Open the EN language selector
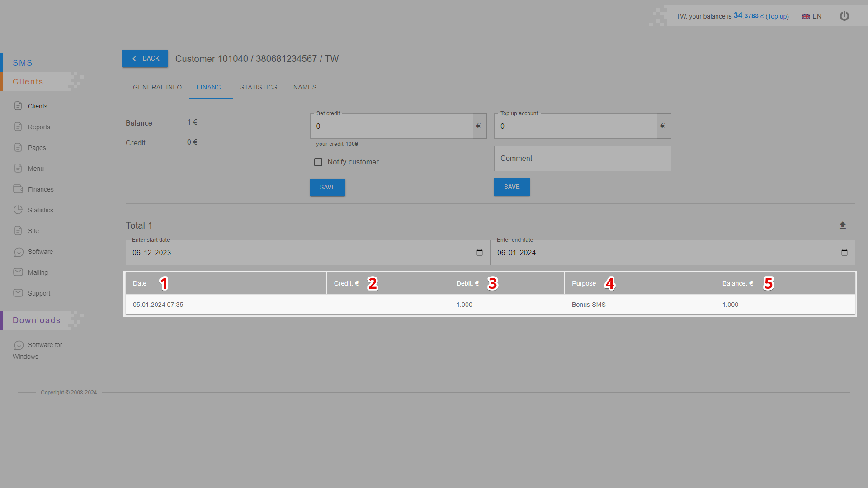This screenshot has height=488, width=868. 812,16
